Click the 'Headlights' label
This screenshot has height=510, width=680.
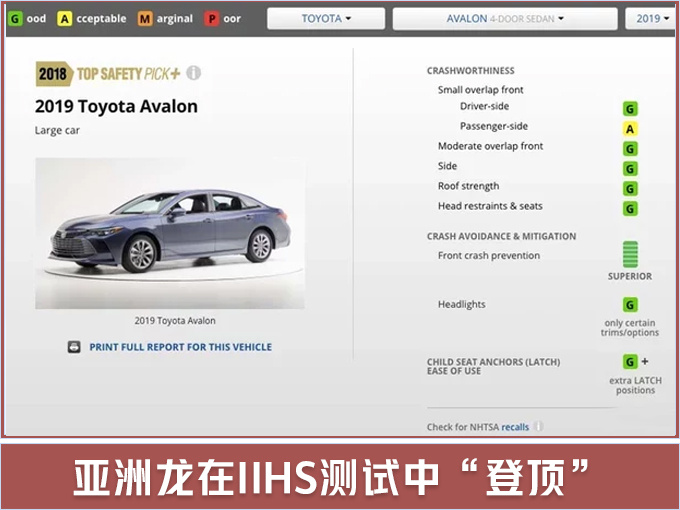click(x=461, y=304)
